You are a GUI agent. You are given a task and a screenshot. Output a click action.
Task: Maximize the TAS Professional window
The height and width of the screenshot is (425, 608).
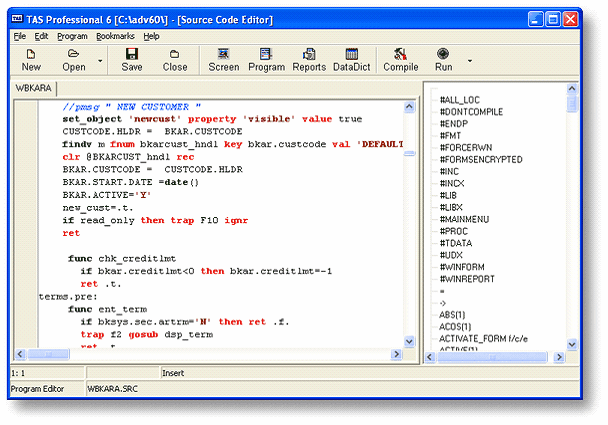pos(553,19)
